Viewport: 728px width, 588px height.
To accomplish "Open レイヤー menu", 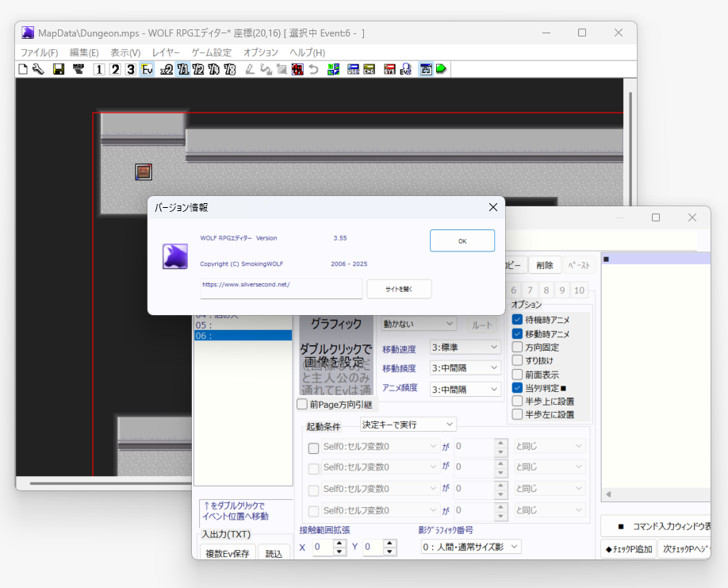I will coord(166,52).
